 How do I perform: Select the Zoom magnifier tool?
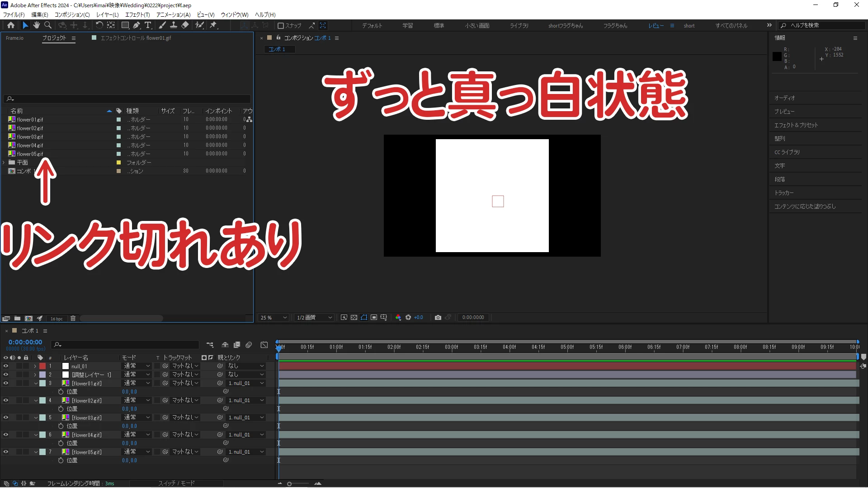click(x=48, y=25)
